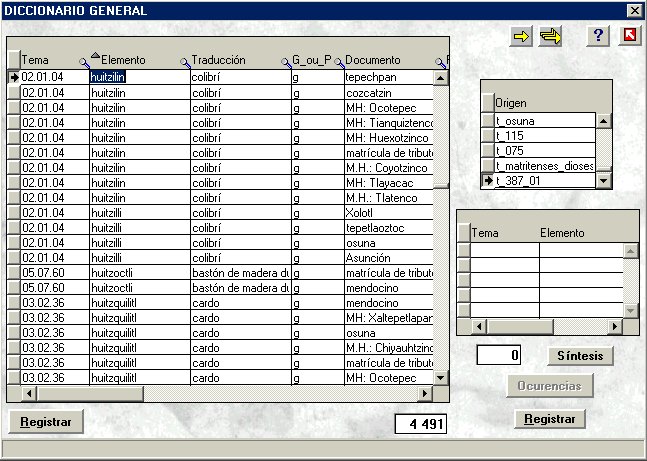Click the magnifier icon left of Elemento header
This screenshot has height=461, width=647.
85,63
